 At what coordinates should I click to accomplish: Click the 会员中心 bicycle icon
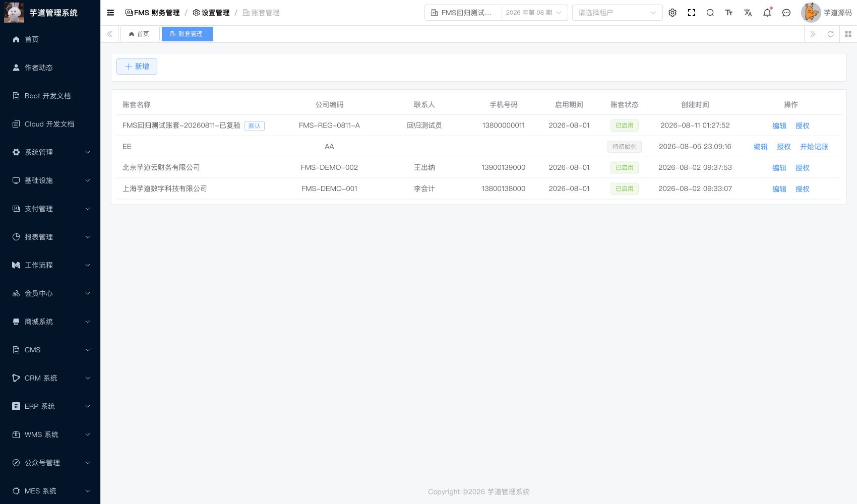pyautogui.click(x=16, y=293)
